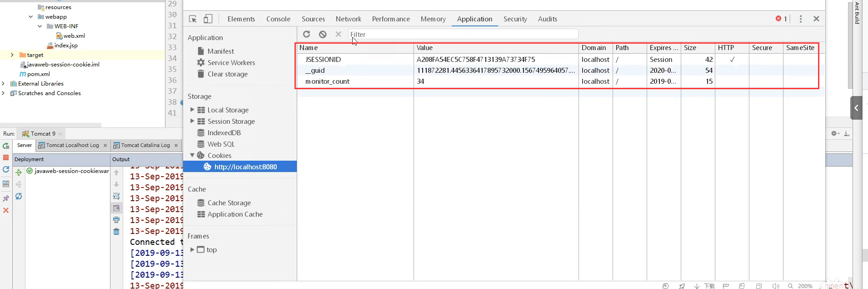
Task: Select http://localhost:8080 cookies entry
Action: point(240,167)
